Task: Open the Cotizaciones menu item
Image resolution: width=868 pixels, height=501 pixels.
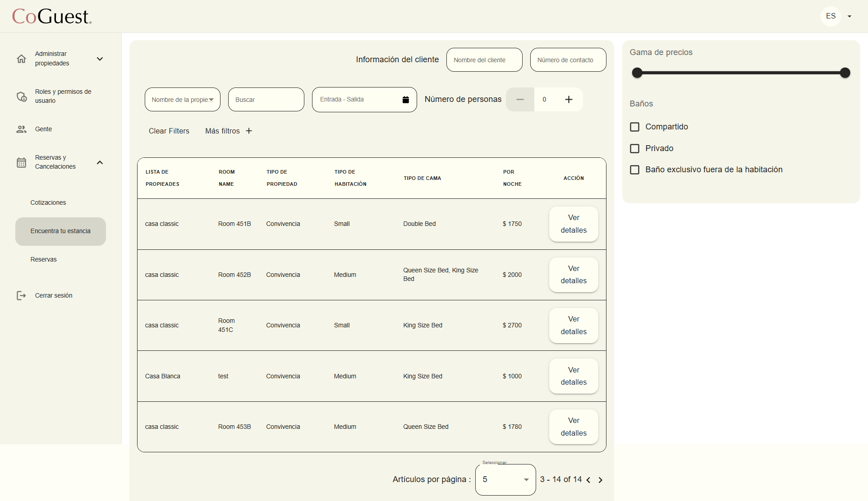Action: click(48, 203)
